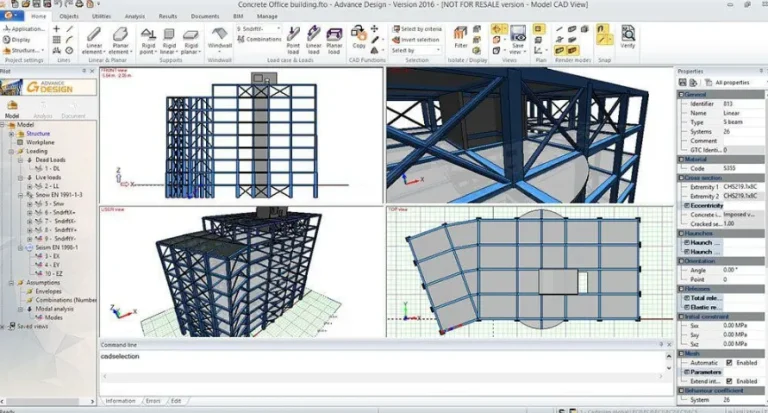Image resolution: width=768 pixels, height=413 pixels.
Task: Select the Linear element tool
Action: (x=94, y=41)
